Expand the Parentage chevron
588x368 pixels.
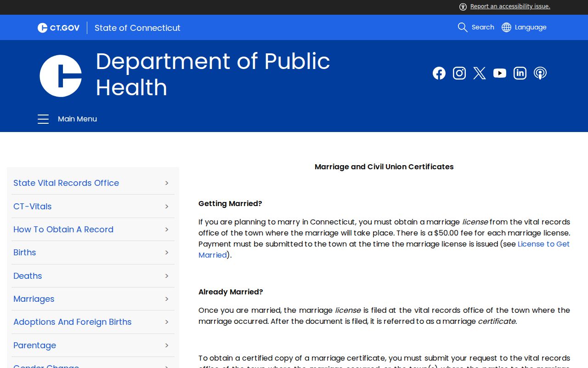(x=167, y=345)
